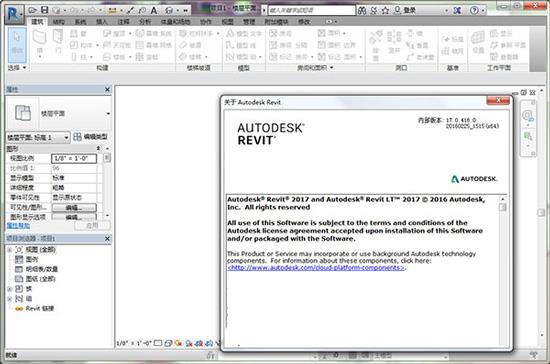
Task: Switch to the Systems ribbon tab
Action: [x=80, y=22]
